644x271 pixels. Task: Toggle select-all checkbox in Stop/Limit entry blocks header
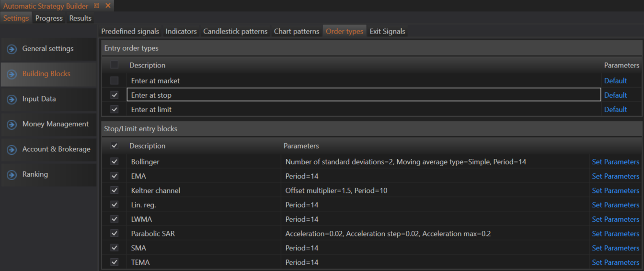coord(115,146)
